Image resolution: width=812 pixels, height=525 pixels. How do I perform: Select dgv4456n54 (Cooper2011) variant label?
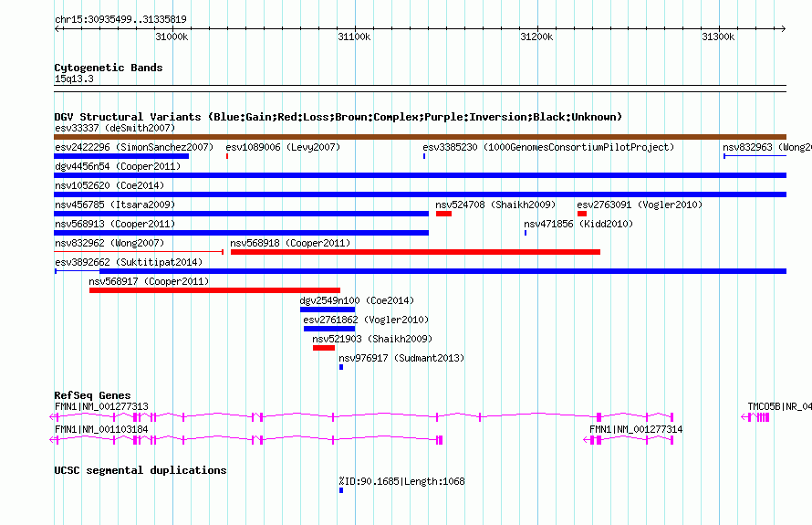click(118, 166)
